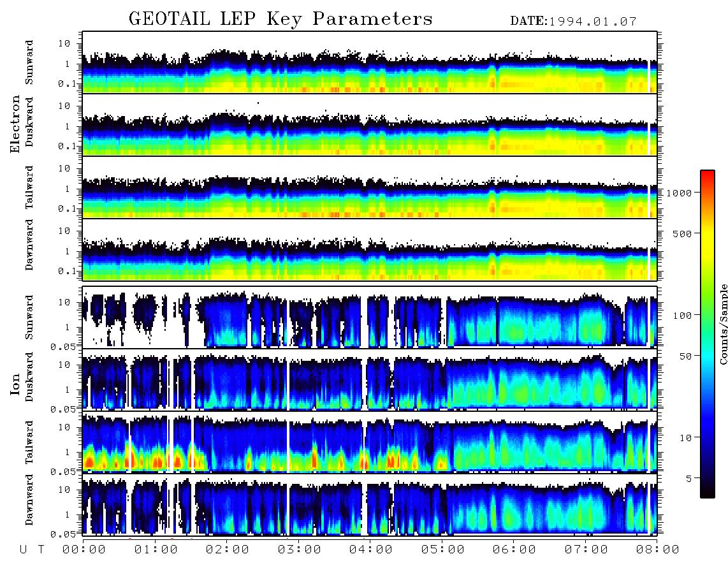The height and width of the screenshot is (561, 728).
Task: Click the Electron Duskward spectrogram panel
Action: point(370,124)
